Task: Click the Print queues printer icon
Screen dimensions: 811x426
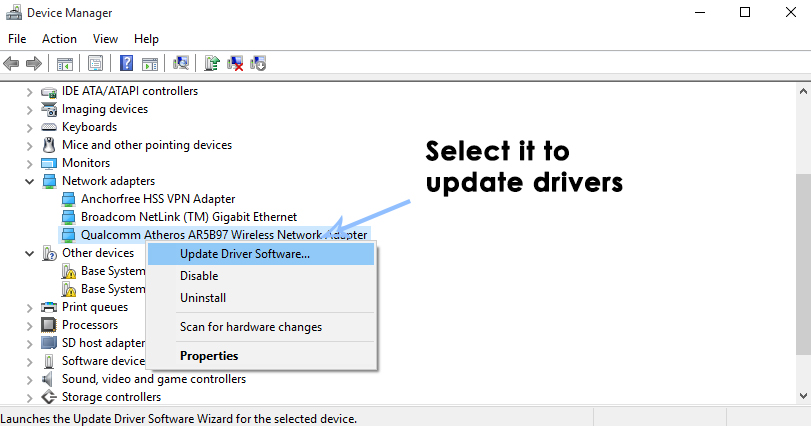Action: point(49,307)
